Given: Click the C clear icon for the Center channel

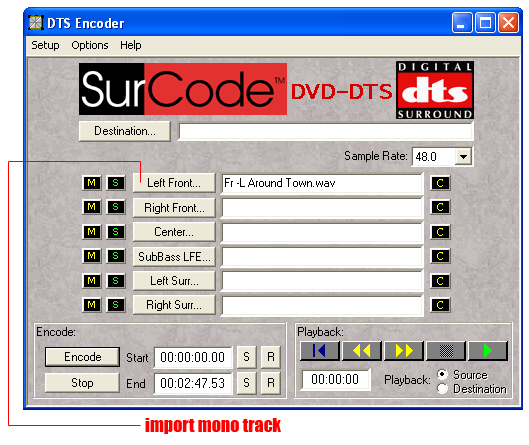Looking at the screenshot, I should click(440, 232).
